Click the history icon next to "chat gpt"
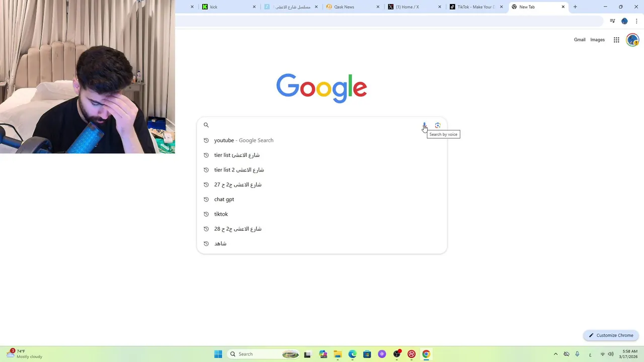 206,200
